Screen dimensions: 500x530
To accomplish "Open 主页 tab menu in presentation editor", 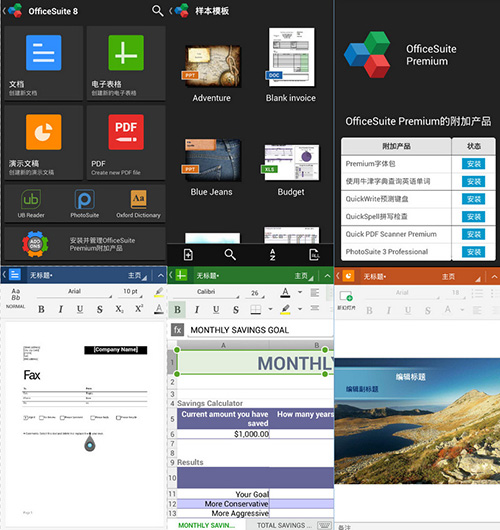I will tap(461, 277).
